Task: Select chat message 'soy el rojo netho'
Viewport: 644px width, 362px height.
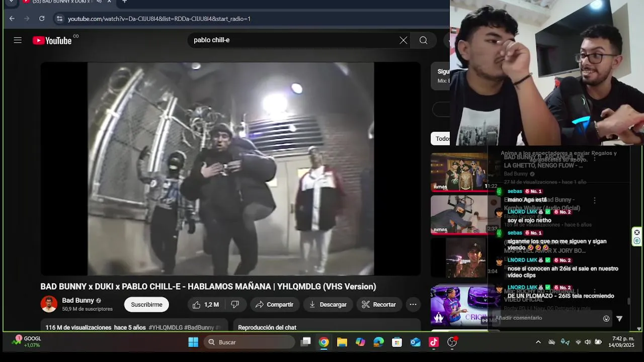Action: (x=529, y=221)
